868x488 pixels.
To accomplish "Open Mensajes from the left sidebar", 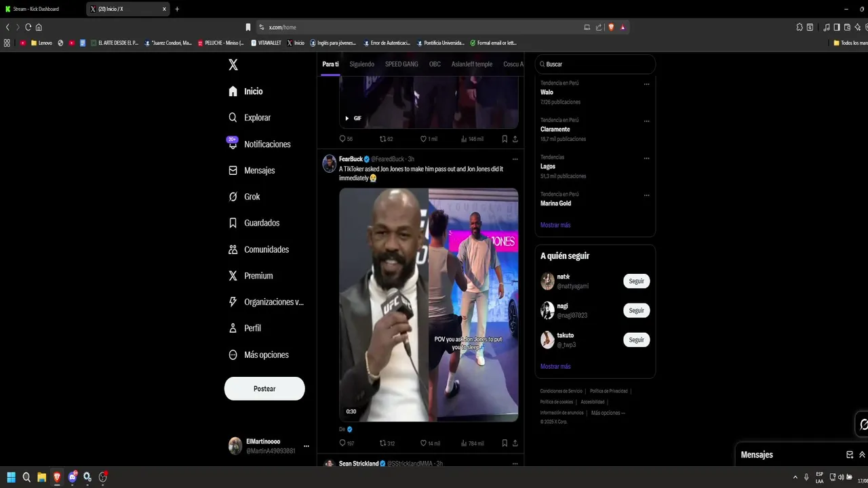I will click(252, 170).
